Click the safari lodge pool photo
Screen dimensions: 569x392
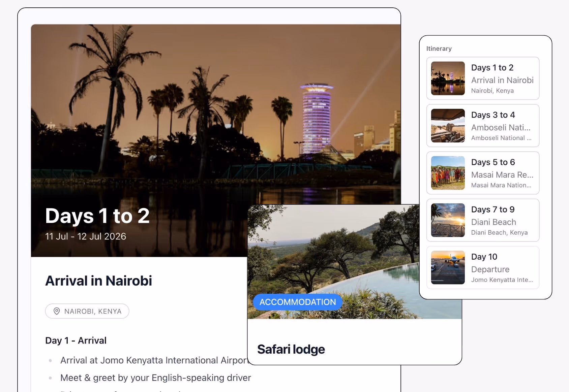[x=355, y=262]
